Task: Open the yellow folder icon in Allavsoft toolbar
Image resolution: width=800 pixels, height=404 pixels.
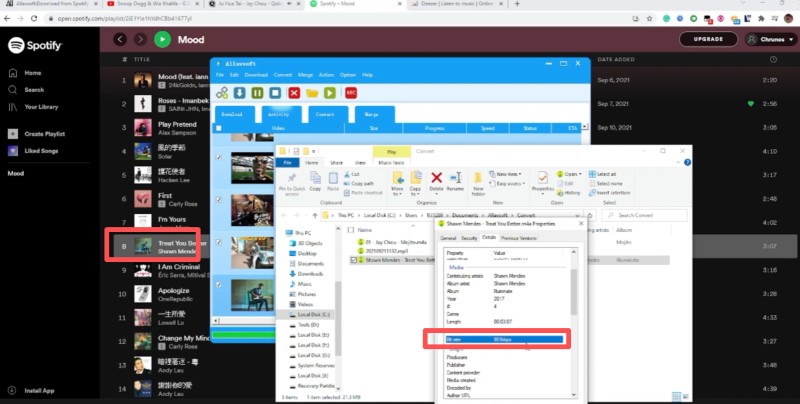Action: pyautogui.click(x=312, y=93)
